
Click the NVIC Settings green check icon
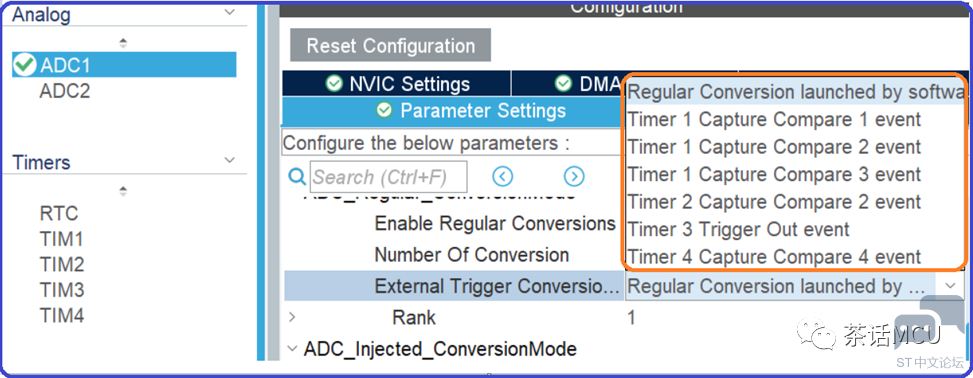pos(334,83)
